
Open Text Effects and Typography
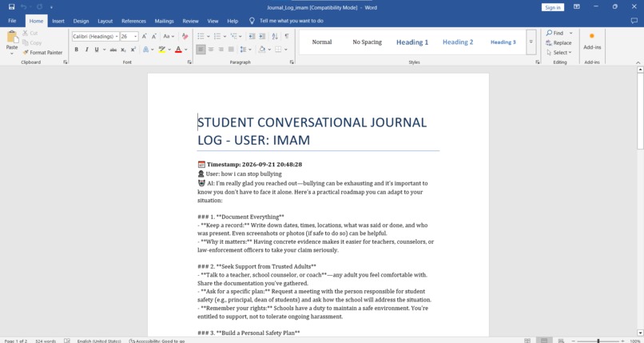145,50
